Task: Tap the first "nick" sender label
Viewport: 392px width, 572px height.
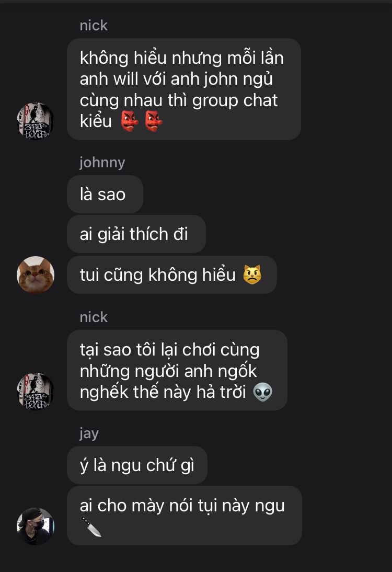Action: click(x=94, y=26)
